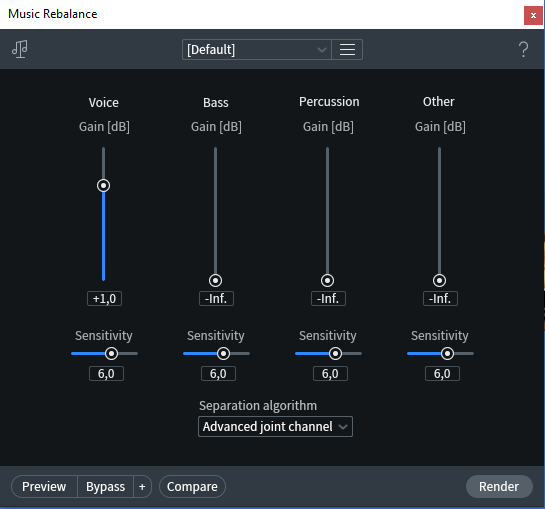This screenshot has width=545, height=509.
Task: Click the Other gain slider handle
Action: pos(439,280)
